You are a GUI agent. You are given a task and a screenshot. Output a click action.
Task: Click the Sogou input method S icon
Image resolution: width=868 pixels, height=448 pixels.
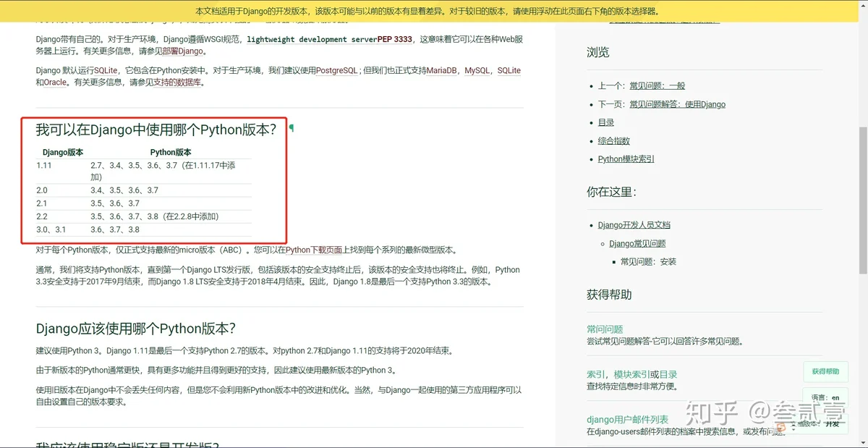(x=780, y=427)
